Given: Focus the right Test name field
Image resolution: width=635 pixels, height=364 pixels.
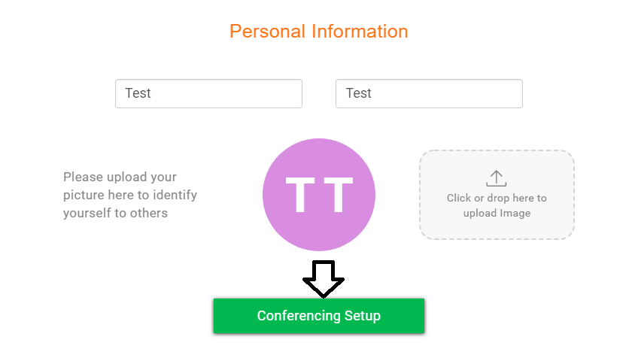Looking at the screenshot, I should (x=429, y=94).
